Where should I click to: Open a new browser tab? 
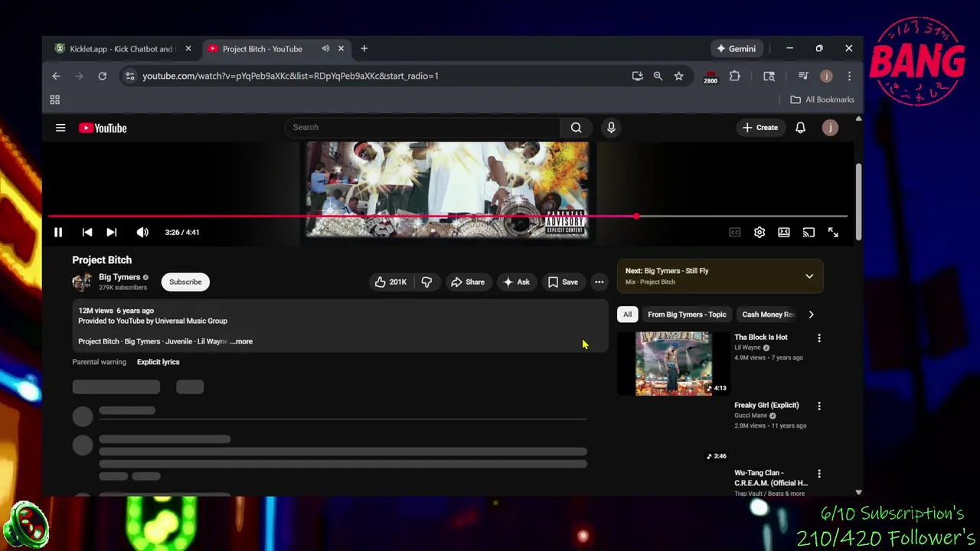364,49
